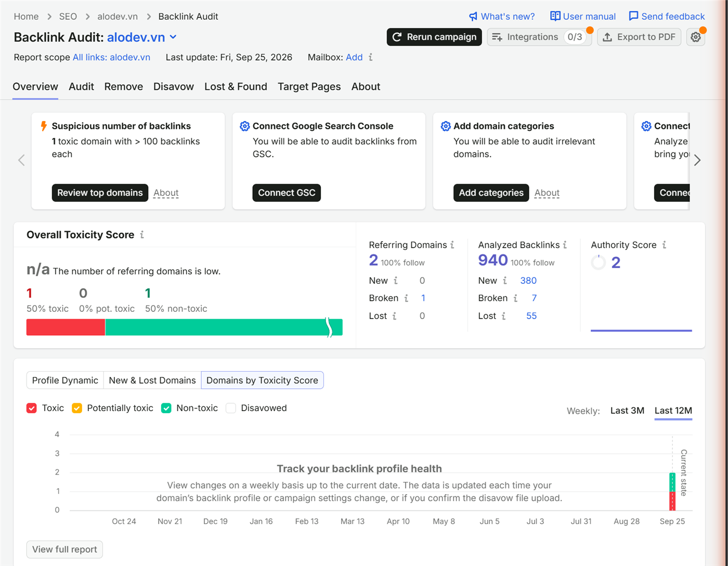This screenshot has width=728, height=566.
Task: Click red toxic segment of toxicity bar
Action: pyautogui.click(x=66, y=327)
